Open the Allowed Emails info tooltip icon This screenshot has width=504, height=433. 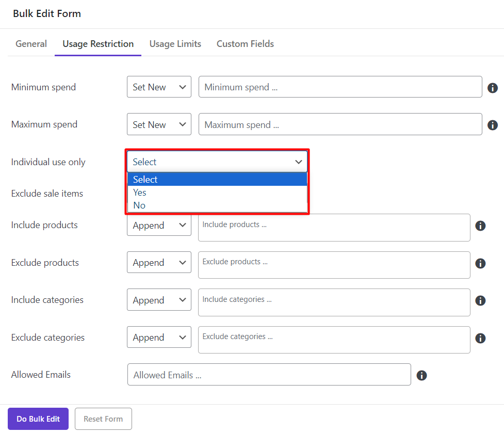click(x=421, y=375)
